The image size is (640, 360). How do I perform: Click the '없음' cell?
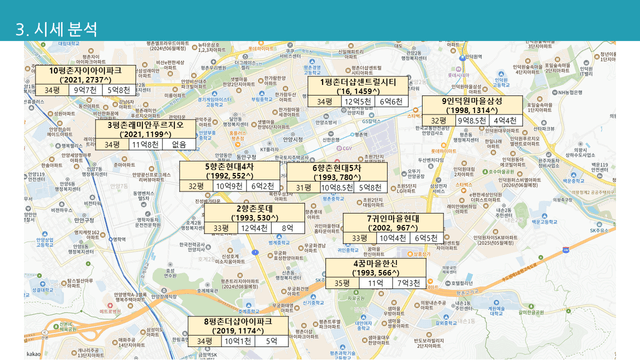pyautogui.click(x=179, y=144)
